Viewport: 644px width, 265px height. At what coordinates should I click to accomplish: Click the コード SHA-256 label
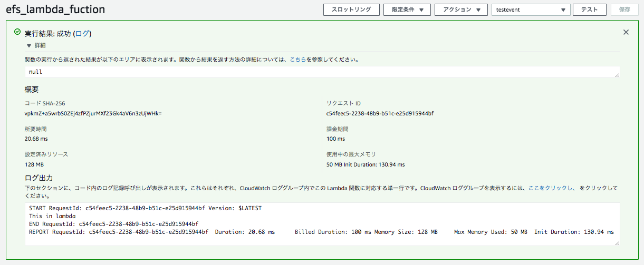[x=45, y=103]
